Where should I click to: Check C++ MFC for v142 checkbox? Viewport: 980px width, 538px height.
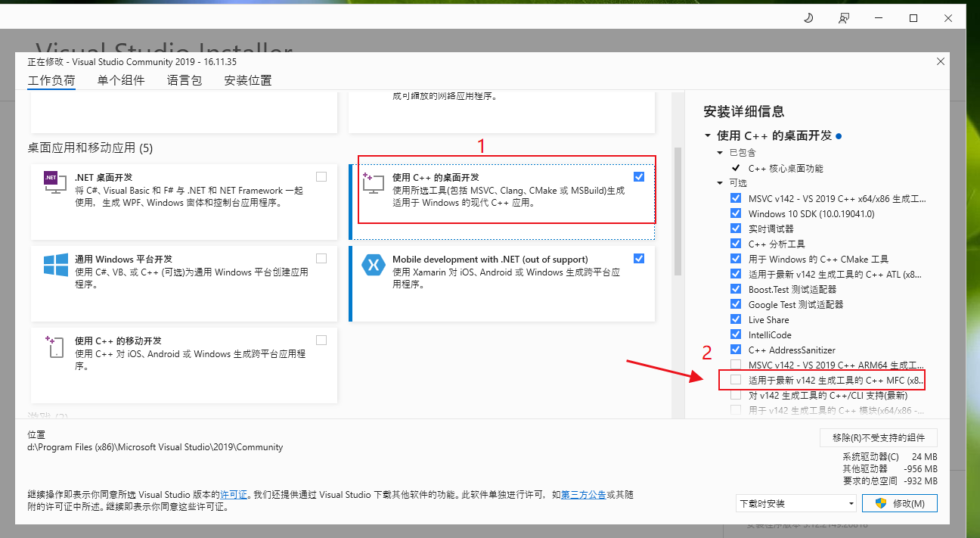pyautogui.click(x=736, y=380)
